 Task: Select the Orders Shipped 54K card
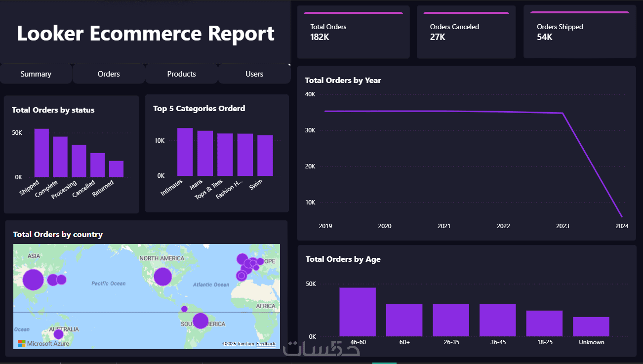point(580,32)
